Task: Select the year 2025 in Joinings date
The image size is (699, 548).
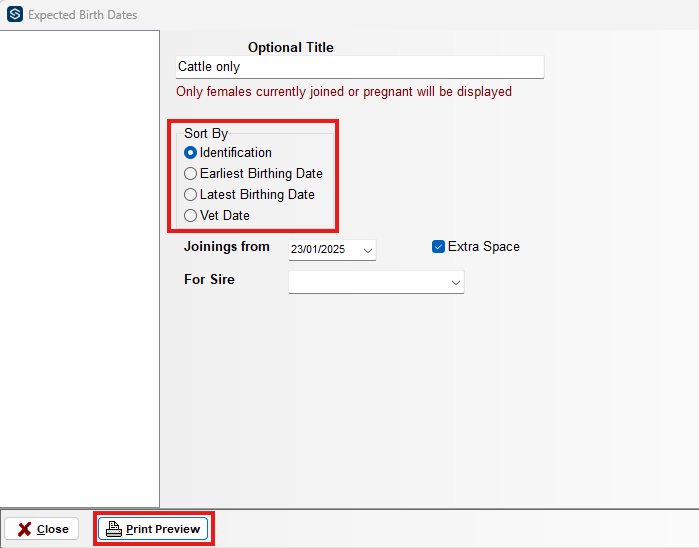Action: 332,249
